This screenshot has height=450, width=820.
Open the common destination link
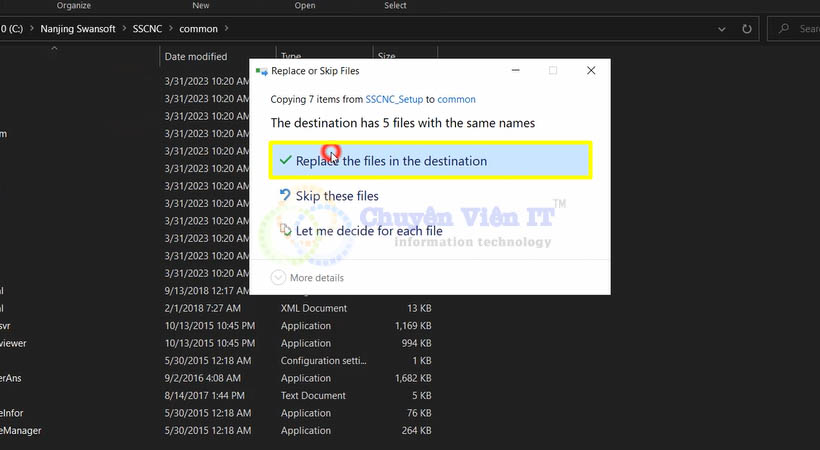457,99
